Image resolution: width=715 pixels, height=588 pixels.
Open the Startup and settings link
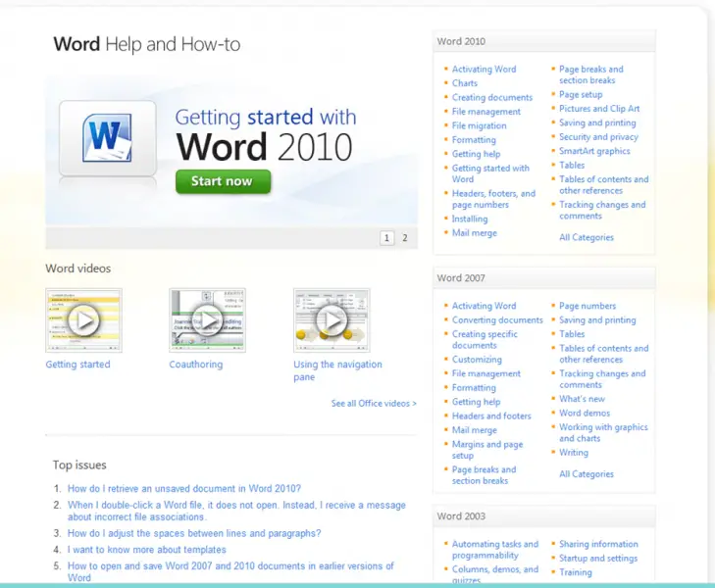click(598, 559)
